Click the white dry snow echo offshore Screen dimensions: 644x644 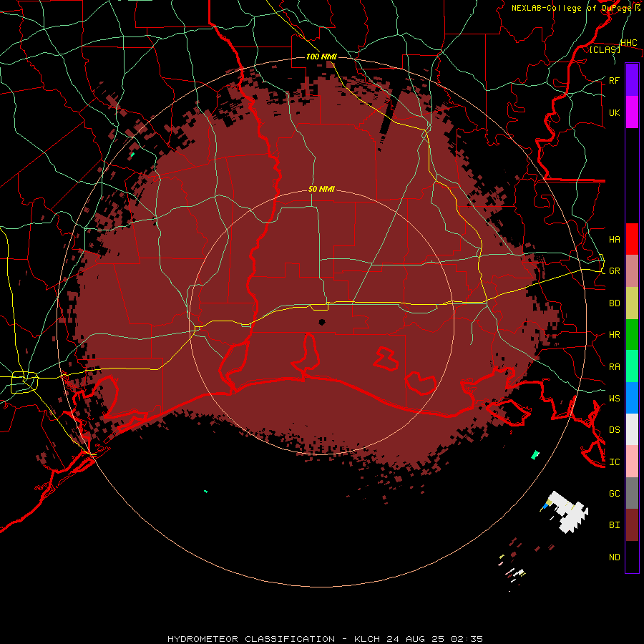click(x=570, y=512)
